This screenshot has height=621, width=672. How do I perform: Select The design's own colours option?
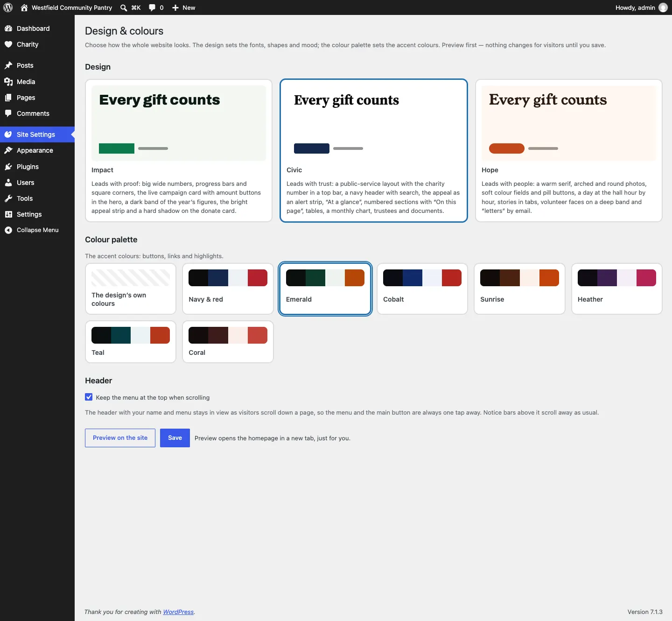pyautogui.click(x=131, y=289)
